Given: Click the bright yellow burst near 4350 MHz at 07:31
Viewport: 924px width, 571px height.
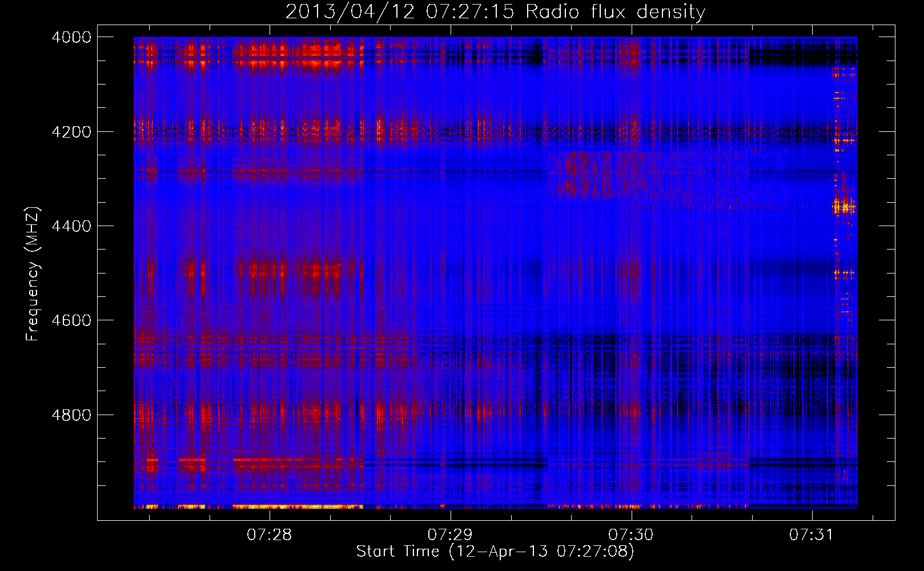Looking at the screenshot, I should (x=843, y=206).
